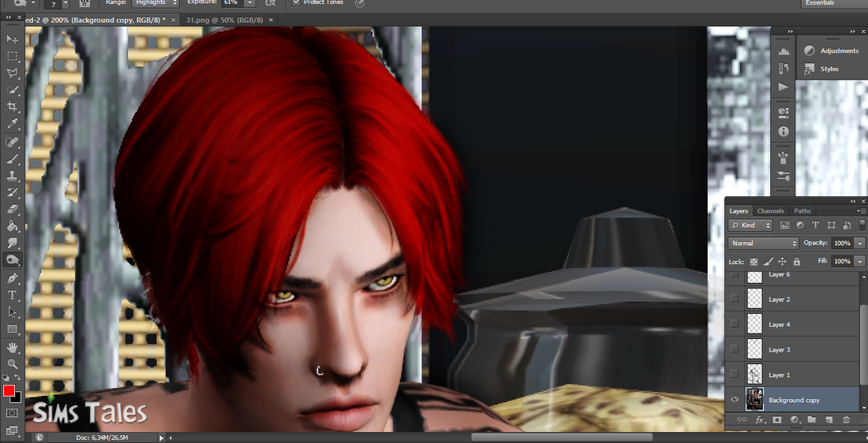868x443 pixels.
Task: Select the Brush tool
Action: tap(12, 159)
